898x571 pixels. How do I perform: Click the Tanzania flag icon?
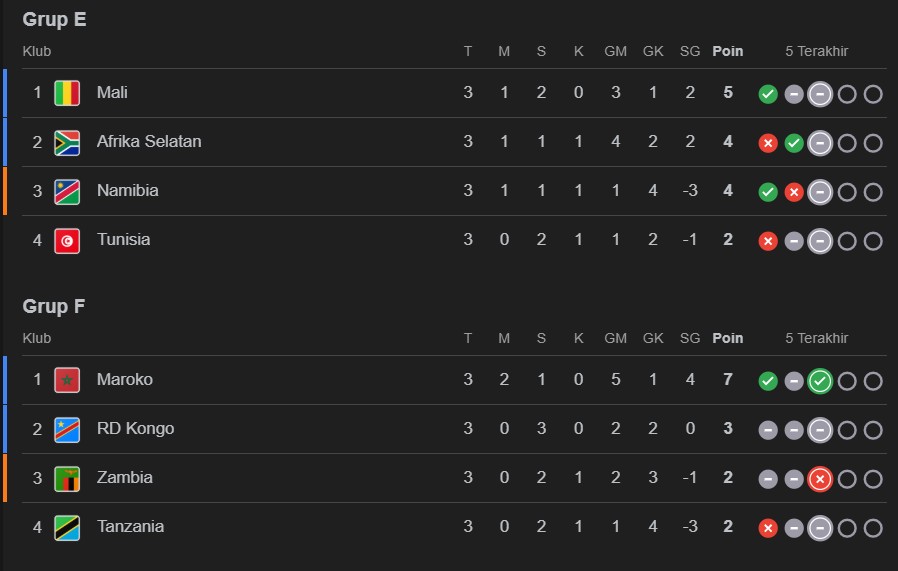coord(67,527)
